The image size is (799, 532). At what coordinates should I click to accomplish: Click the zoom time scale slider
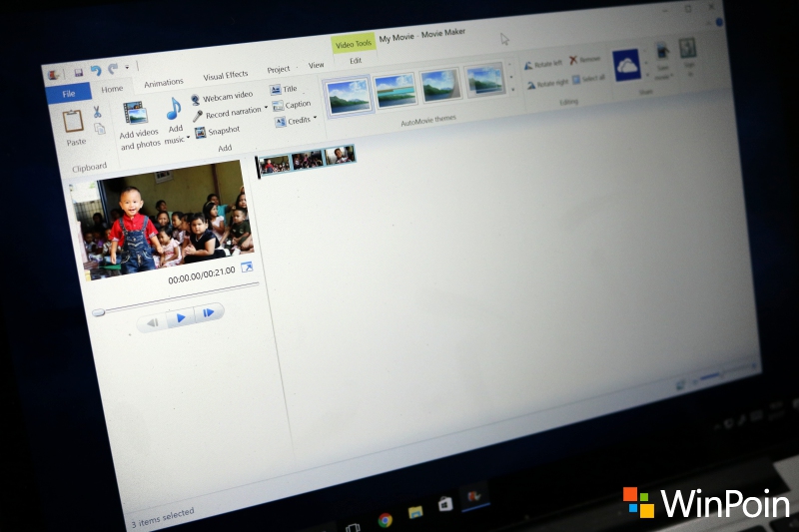tap(721, 375)
